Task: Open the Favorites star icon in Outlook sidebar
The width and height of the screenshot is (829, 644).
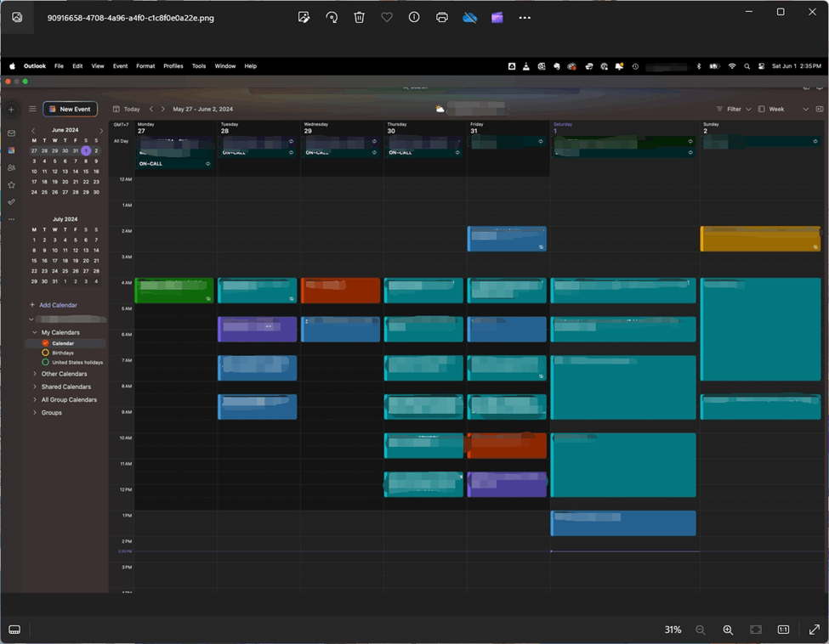Action: click(11, 185)
